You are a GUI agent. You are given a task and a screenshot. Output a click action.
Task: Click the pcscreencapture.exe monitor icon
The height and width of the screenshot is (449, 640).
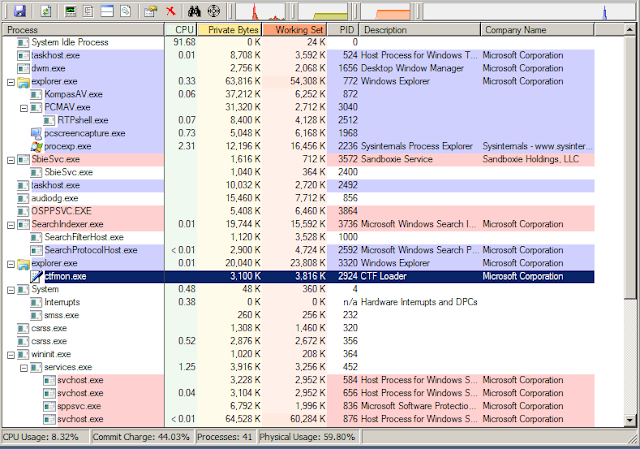point(36,133)
